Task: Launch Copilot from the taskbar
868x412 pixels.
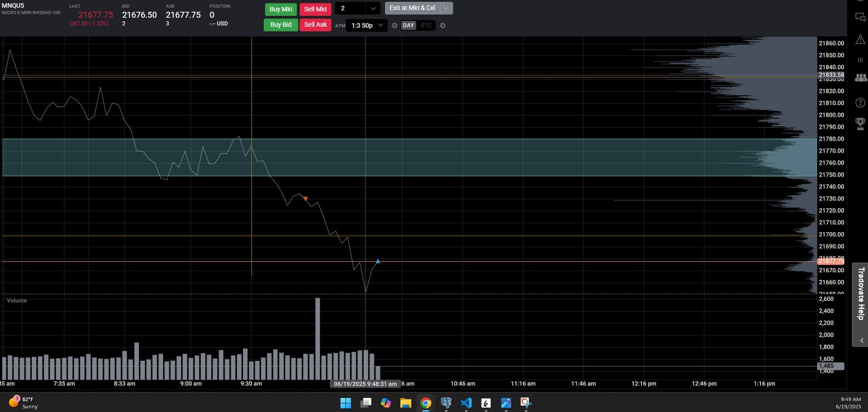Action: (x=385, y=402)
